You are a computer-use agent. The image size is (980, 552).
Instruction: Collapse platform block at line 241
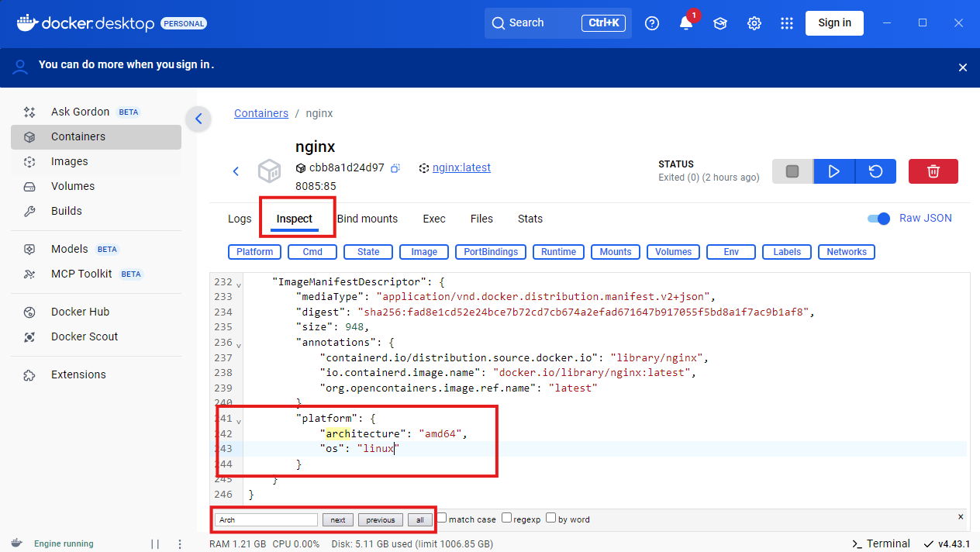tap(238, 421)
